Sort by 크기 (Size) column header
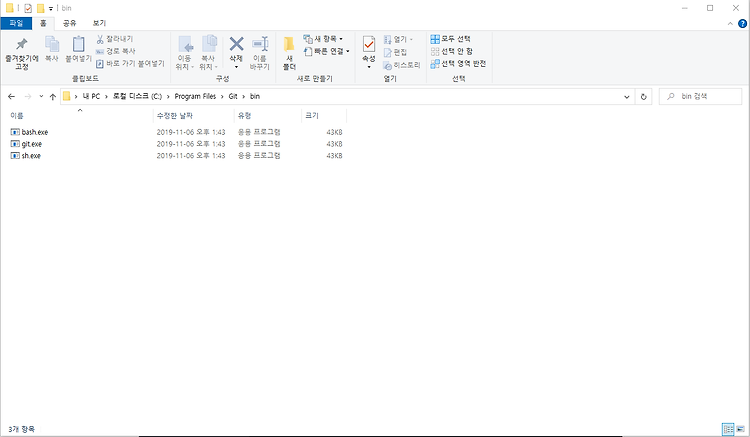Screen dimensions: 750x437 312,116
